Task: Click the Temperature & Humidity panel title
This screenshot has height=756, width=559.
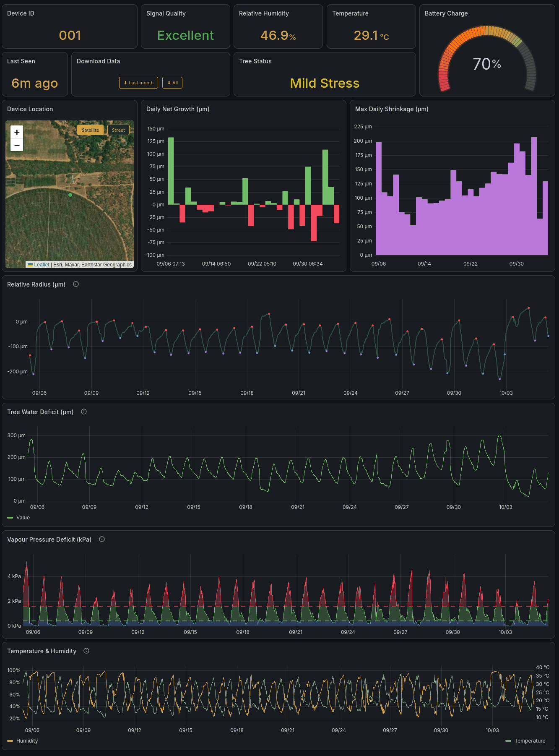Action: [42, 651]
